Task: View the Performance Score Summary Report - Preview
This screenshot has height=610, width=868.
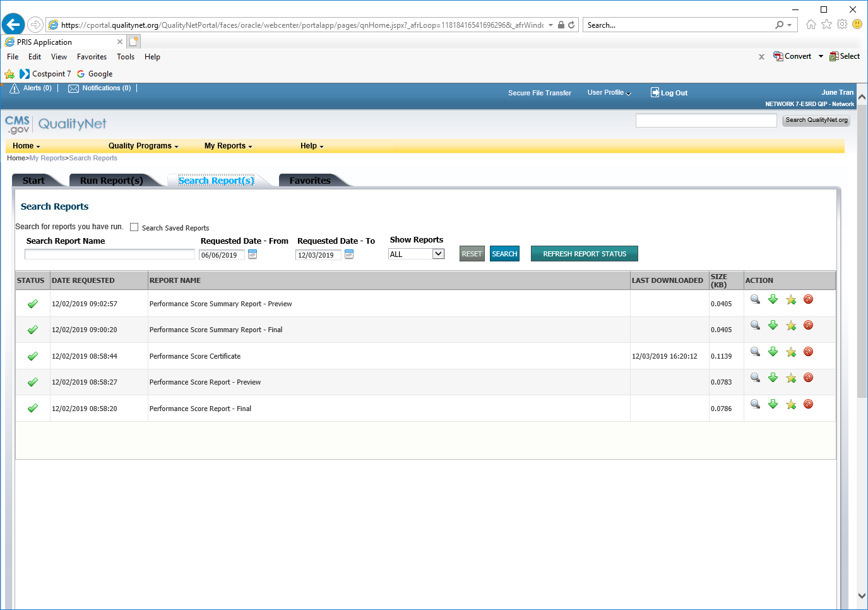Action: (x=755, y=299)
